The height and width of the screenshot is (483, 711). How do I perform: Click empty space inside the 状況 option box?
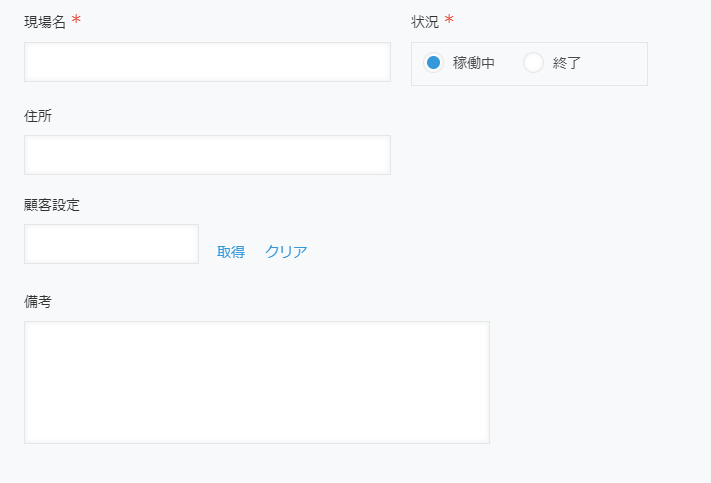pyautogui.click(x=614, y=63)
